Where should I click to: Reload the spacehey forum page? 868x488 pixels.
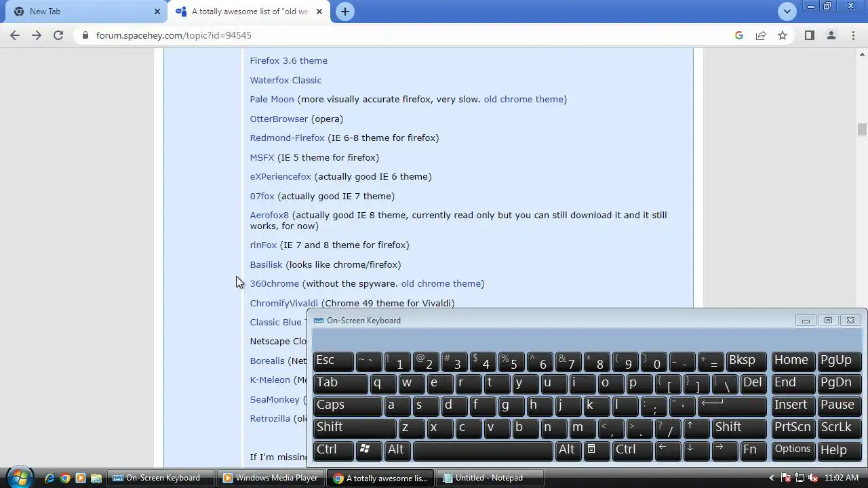coord(58,35)
